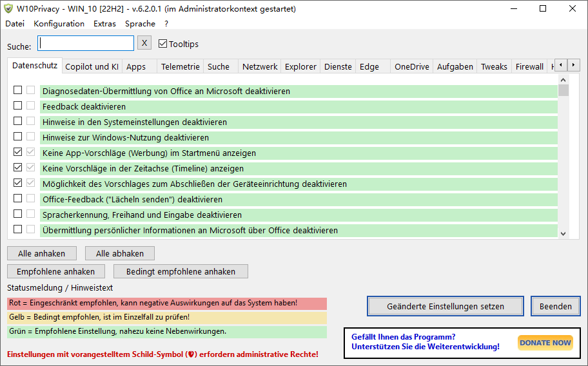This screenshot has width=588, height=366.
Task: Uncheck Keine Vorschläge in der Zeitachse checkbox
Action: [17, 167]
